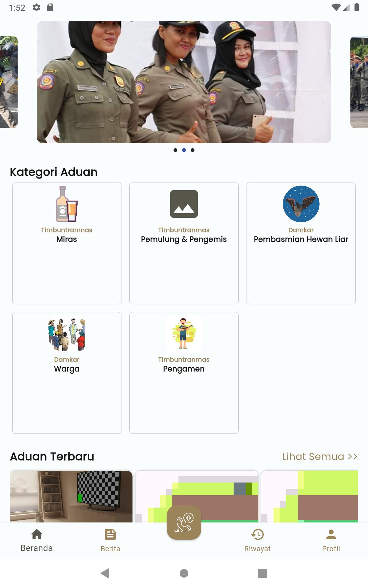Open the third Aduan Terbaru pixelated card

pos(310,496)
